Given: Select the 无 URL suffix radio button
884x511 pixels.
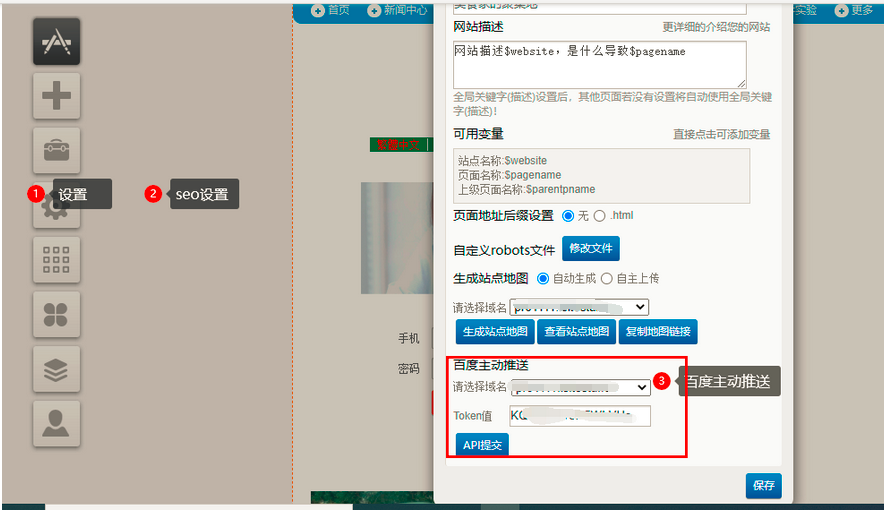Looking at the screenshot, I should click(x=568, y=216).
